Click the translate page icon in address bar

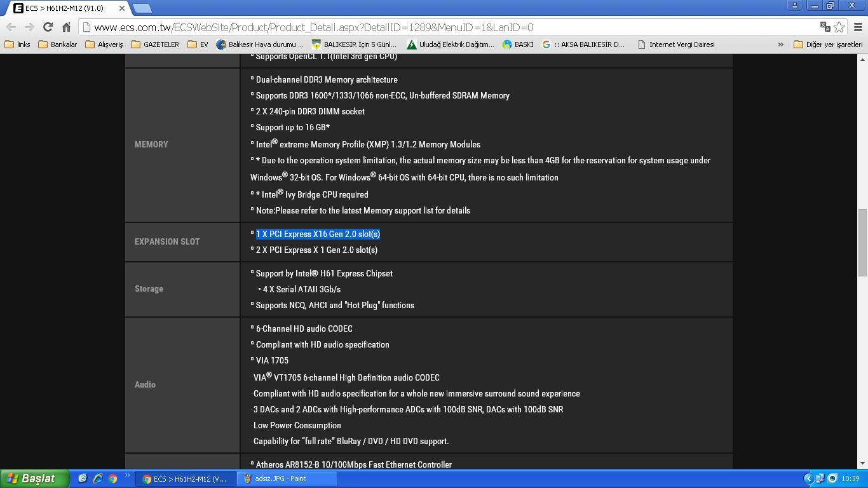tap(825, 27)
